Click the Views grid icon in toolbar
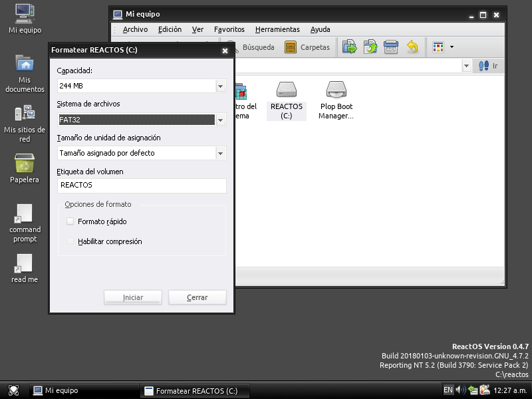The width and height of the screenshot is (532, 399). [438, 47]
